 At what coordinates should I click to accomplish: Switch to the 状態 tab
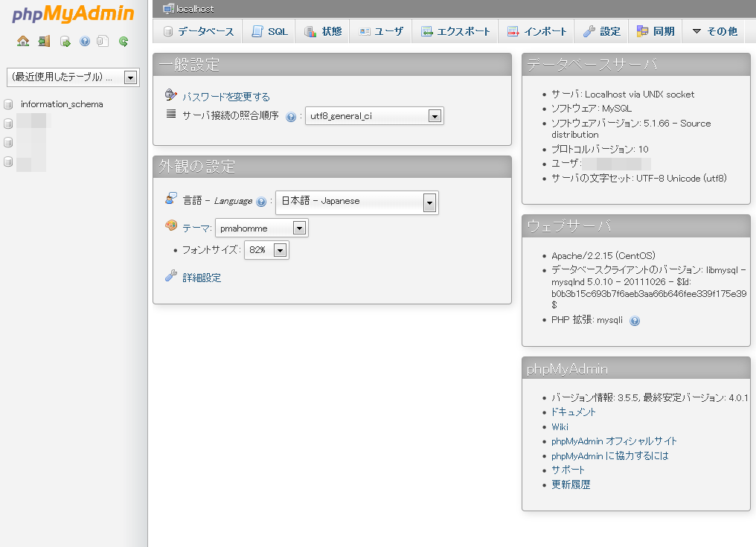coord(322,31)
